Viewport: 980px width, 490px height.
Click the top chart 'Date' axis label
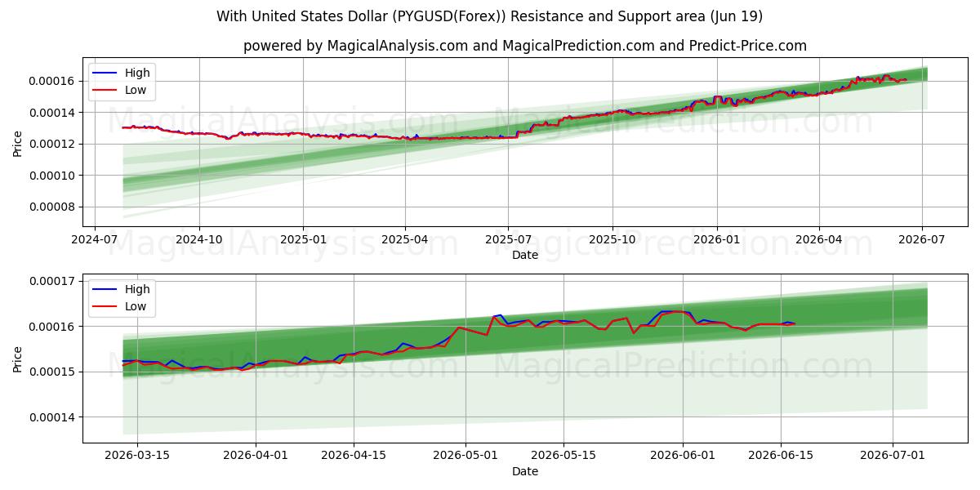pos(525,255)
